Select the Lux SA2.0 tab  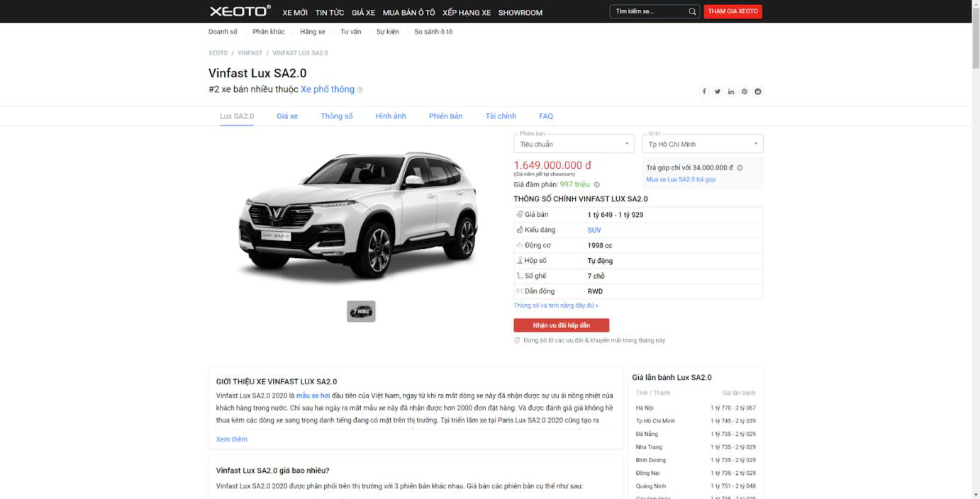click(237, 116)
